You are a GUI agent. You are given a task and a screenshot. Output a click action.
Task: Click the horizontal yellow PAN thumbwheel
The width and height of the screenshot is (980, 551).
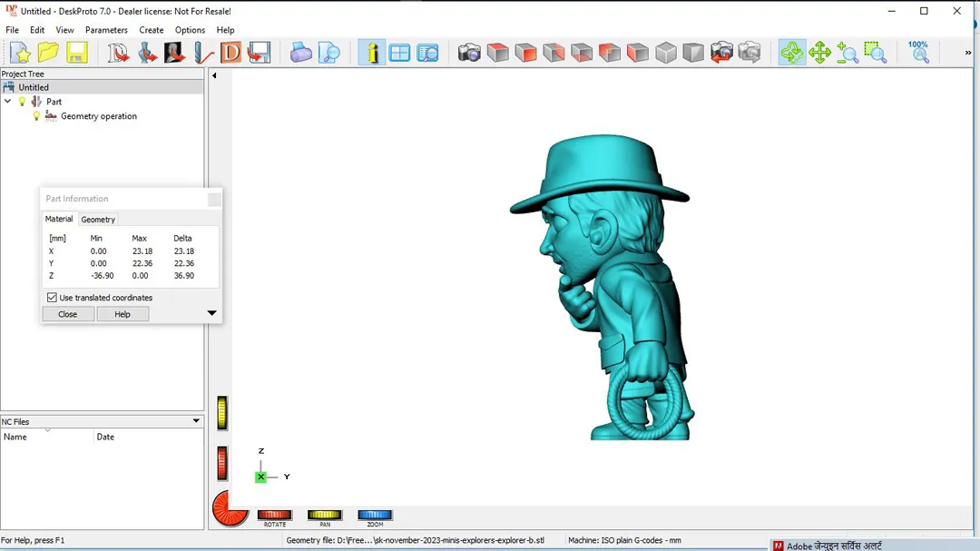pos(324,516)
